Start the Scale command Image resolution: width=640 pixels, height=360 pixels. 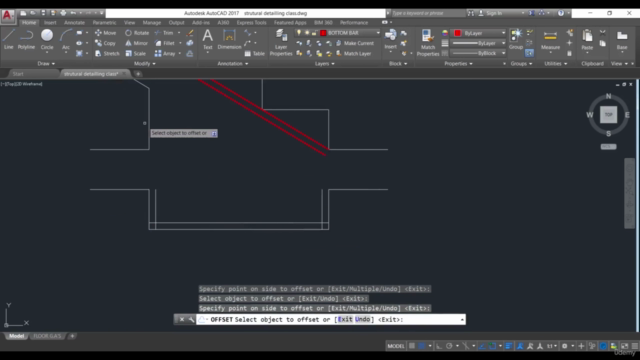pyautogui.click(x=136, y=53)
